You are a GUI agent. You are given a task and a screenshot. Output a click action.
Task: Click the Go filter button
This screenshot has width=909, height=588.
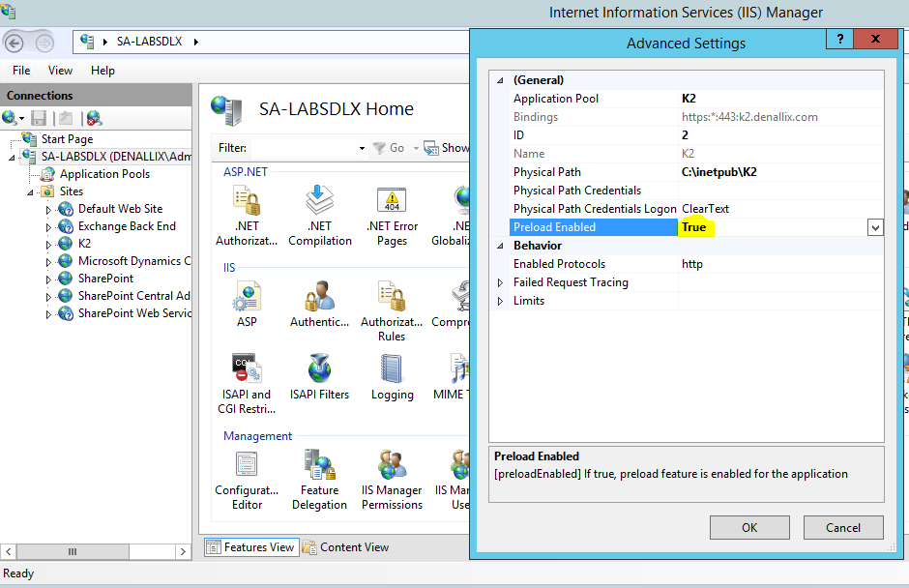(x=389, y=148)
